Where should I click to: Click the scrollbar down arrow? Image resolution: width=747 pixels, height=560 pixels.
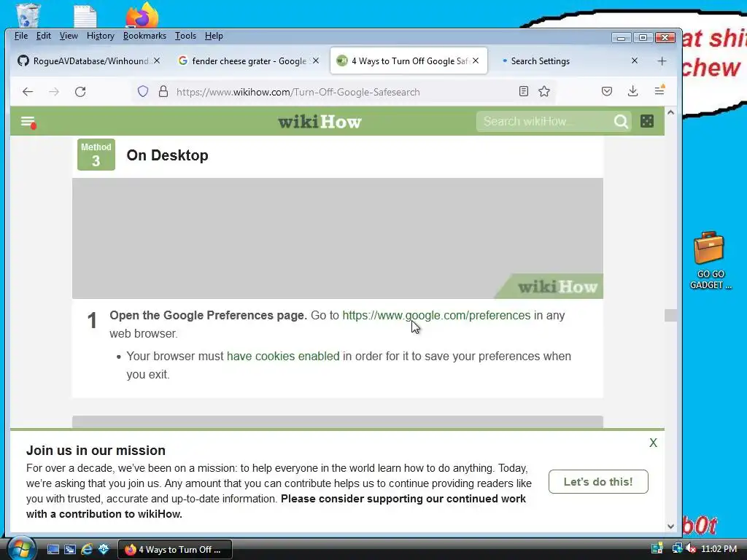pos(670,526)
